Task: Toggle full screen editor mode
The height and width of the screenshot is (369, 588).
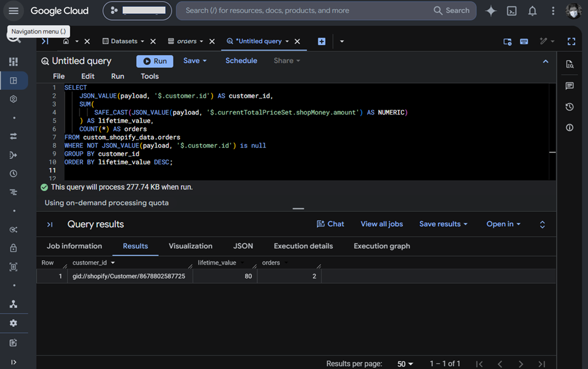Action: (571, 41)
